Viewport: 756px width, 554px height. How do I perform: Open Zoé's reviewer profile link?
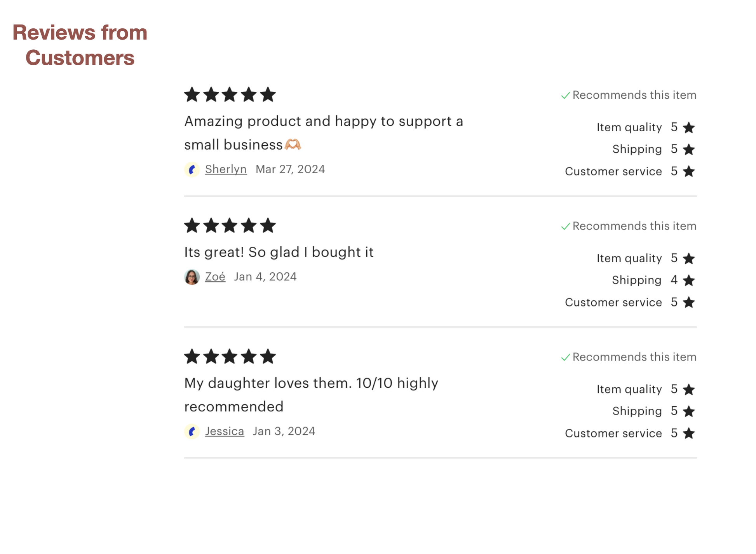tap(215, 277)
